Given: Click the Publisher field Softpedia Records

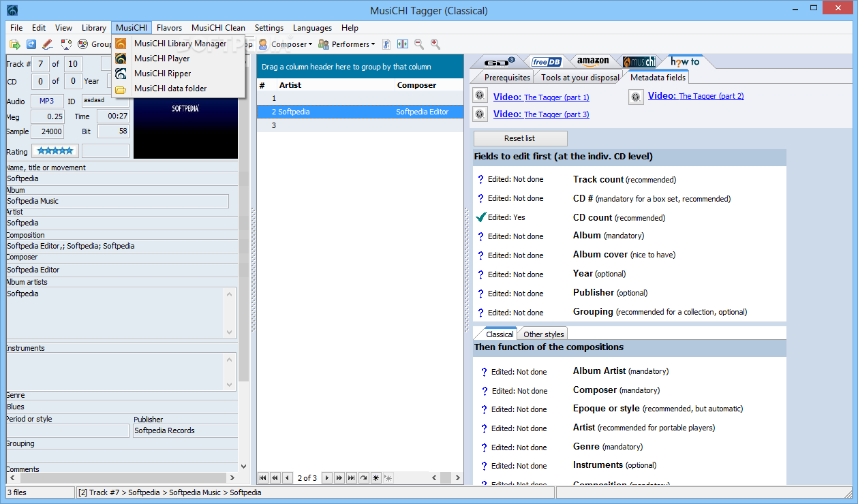Looking at the screenshot, I should [185, 430].
